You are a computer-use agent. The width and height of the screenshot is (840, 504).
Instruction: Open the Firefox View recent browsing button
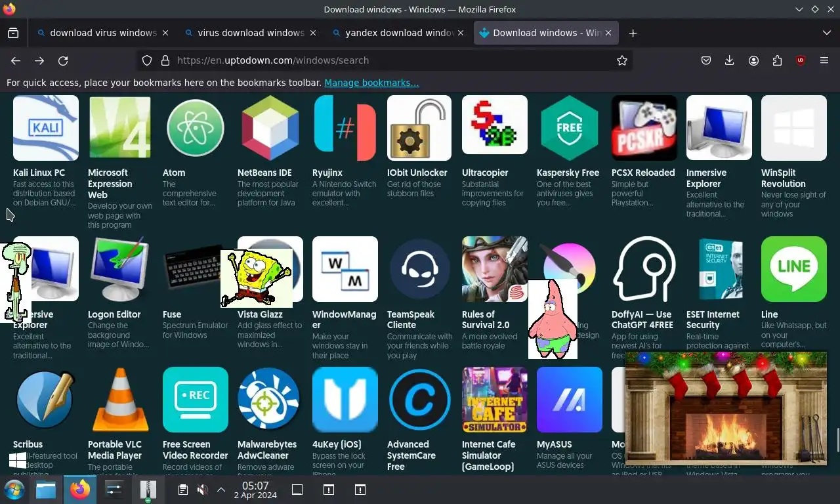click(x=13, y=33)
